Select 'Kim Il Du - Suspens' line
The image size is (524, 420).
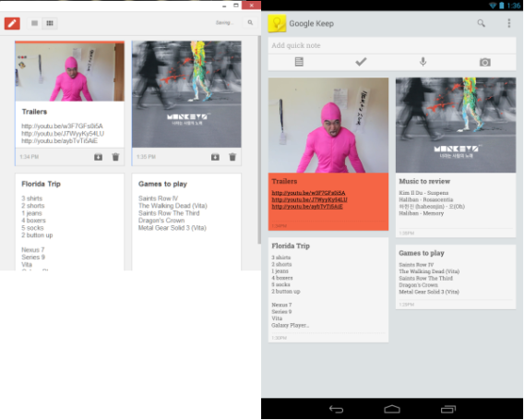coord(423,193)
